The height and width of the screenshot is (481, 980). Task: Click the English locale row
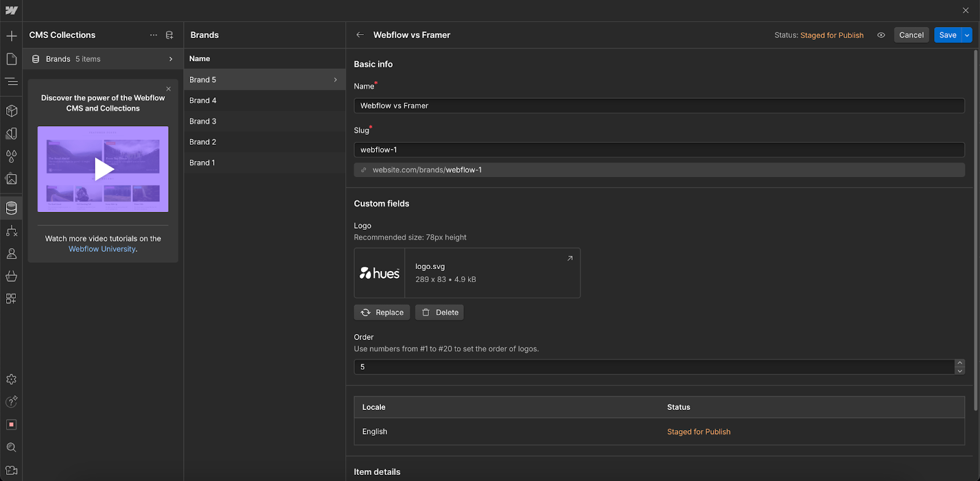(x=659, y=432)
